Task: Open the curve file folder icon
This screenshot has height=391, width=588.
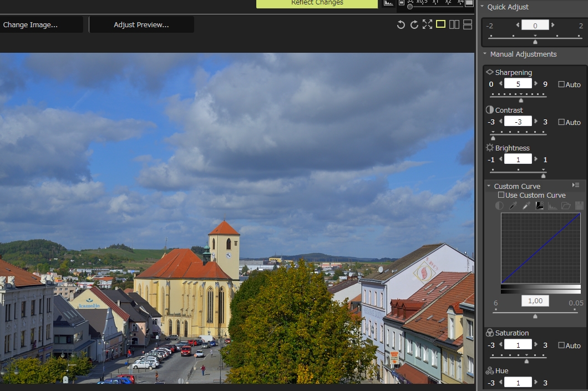Action: pyautogui.click(x=566, y=206)
